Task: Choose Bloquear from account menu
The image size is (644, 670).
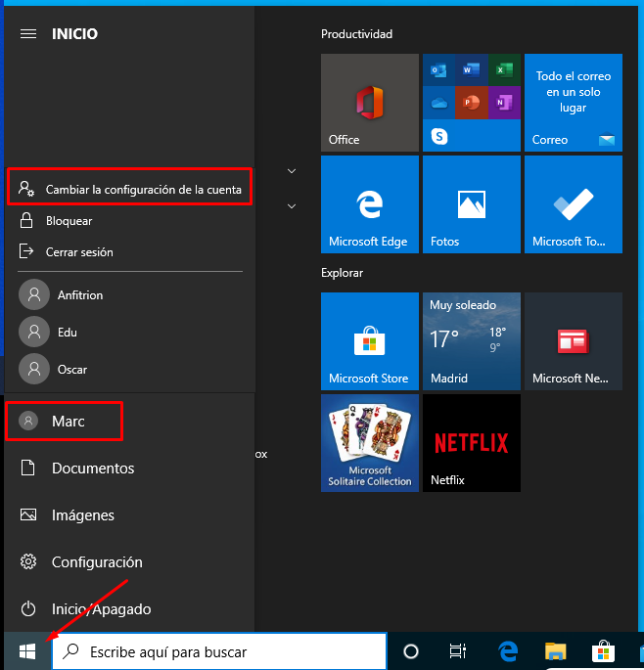Action: pyautogui.click(x=69, y=221)
